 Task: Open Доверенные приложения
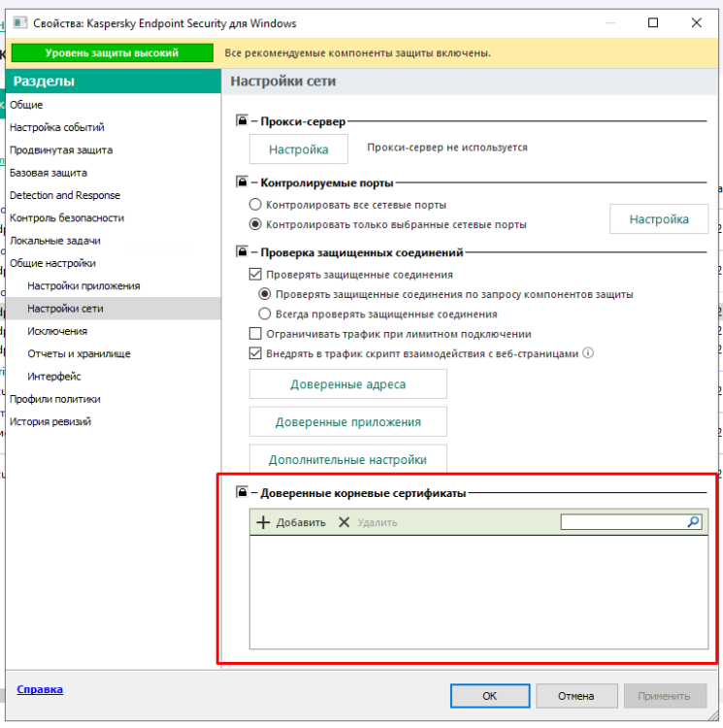point(348,421)
